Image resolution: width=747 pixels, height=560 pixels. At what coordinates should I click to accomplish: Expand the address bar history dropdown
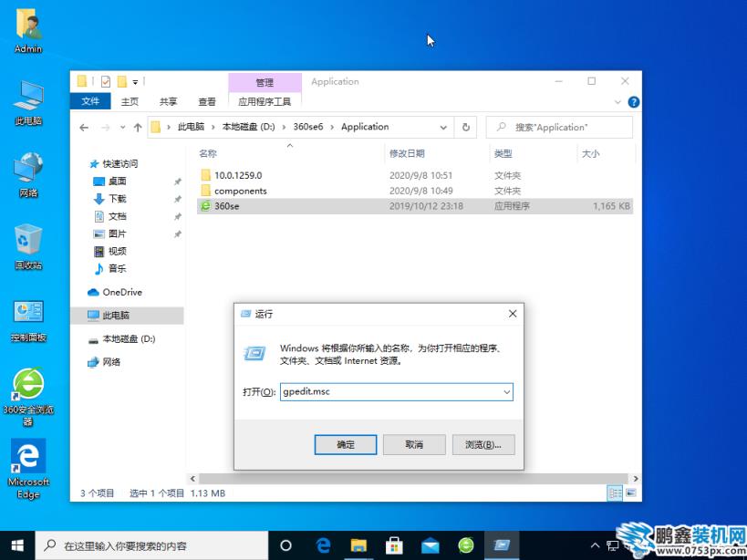click(x=444, y=128)
